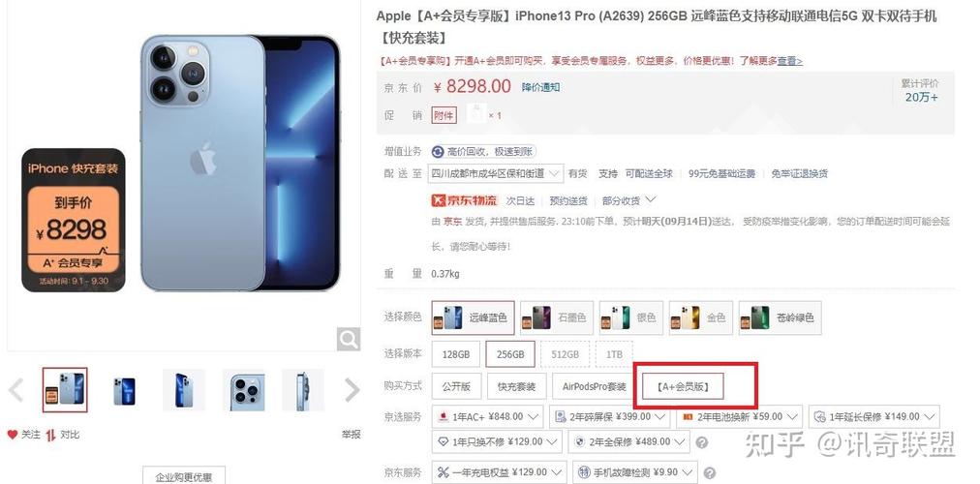
Task: Open the 2年碎屏保 ¥399.00 dropdown
Action: tap(609, 416)
